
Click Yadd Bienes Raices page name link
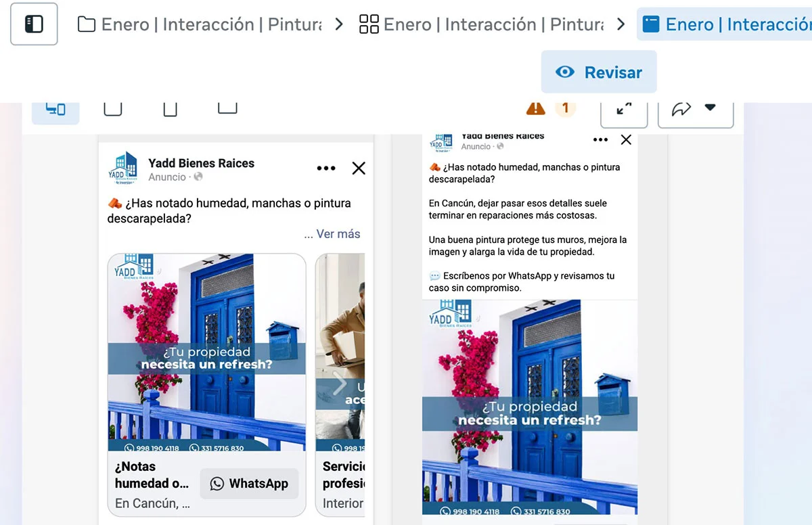[201, 163]
